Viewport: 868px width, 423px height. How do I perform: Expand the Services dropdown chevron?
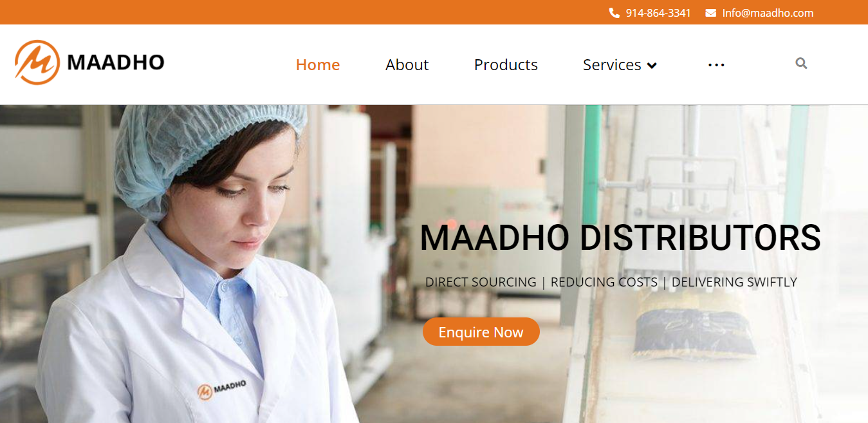point(652,66)
